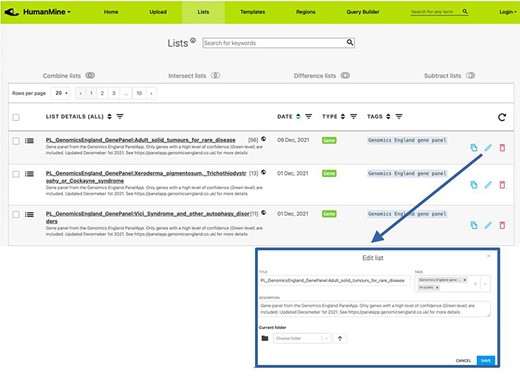Open the Login dropdown

[508, 12]
